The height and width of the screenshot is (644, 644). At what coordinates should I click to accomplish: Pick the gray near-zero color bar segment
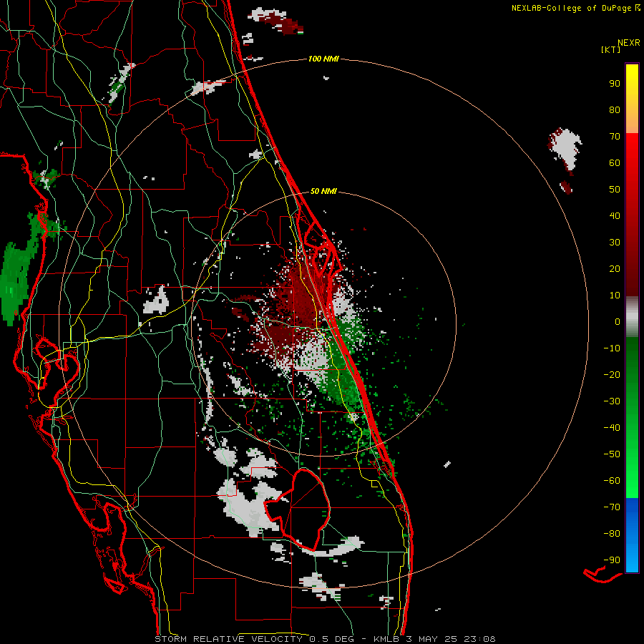click(x=632, y=317)
